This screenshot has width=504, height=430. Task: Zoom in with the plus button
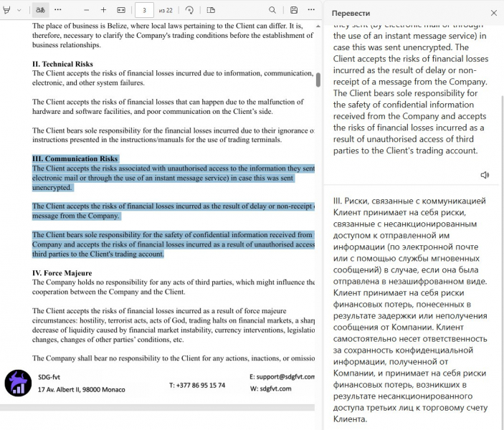tap(103, 10)
